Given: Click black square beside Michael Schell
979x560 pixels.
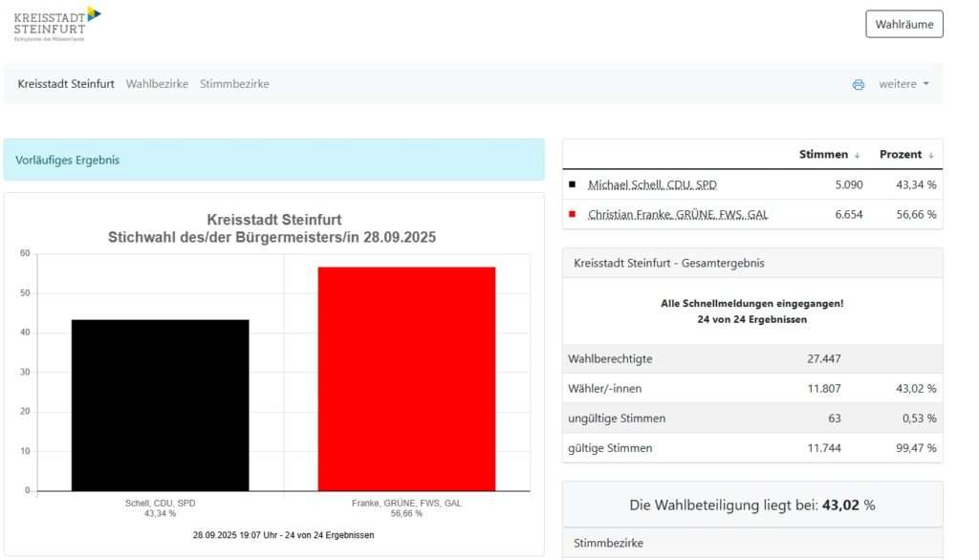Looking at the screenshot, I should (x=572, y=183).
